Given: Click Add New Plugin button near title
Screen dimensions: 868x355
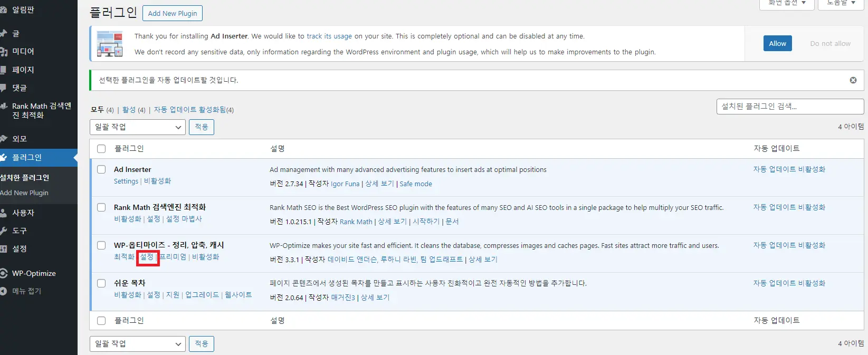Looking at the screenshot, I should click(173, 13).
